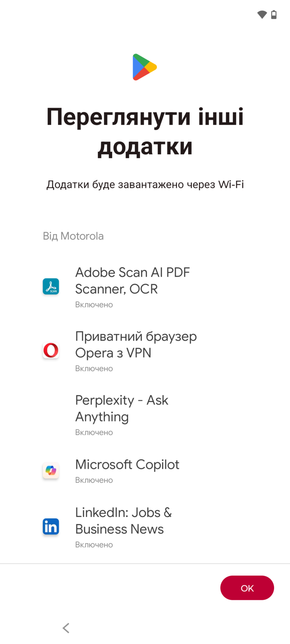The image size is (290, 644).
Task: Tap the Adobe Scan app icon
Action: click(51, 287)
